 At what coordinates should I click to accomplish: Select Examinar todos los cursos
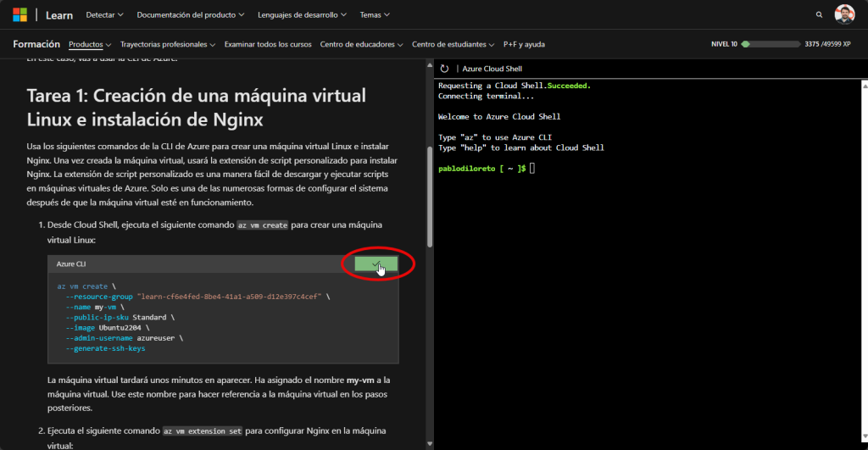click(268, 44)
